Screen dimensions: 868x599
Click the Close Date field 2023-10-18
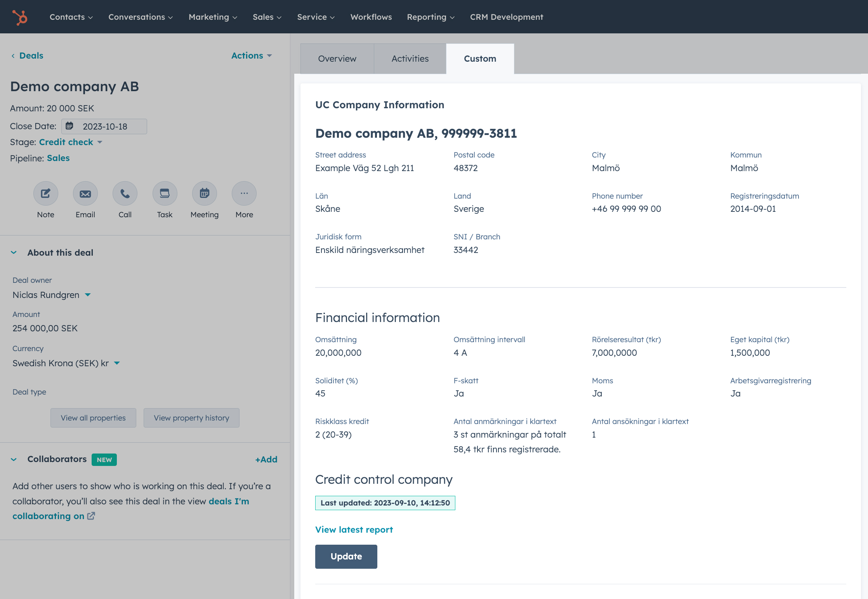click(104, 126)
